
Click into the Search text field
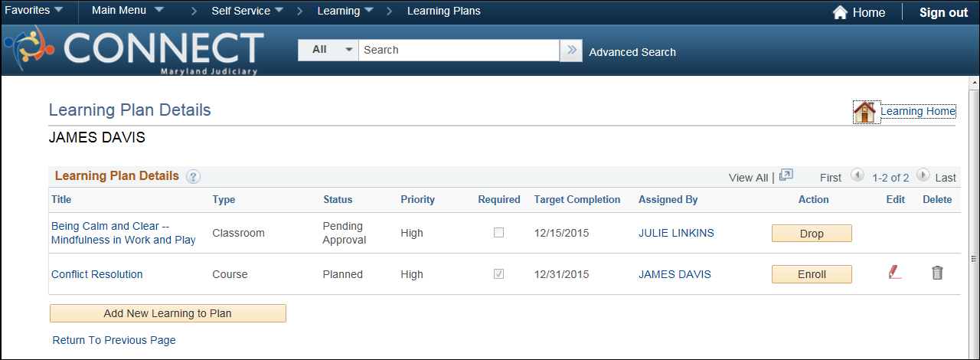[459, 50]
